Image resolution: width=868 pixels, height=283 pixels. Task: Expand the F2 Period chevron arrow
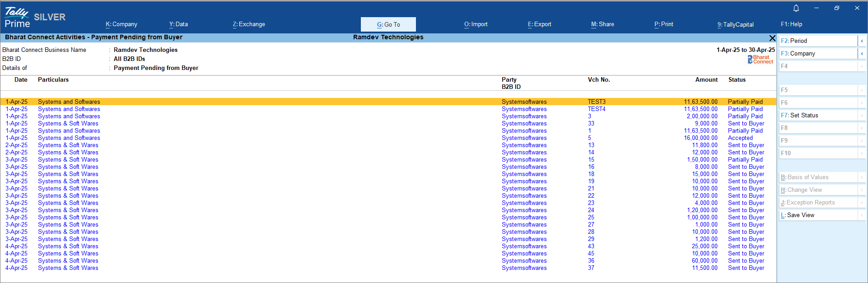point(862,41)
